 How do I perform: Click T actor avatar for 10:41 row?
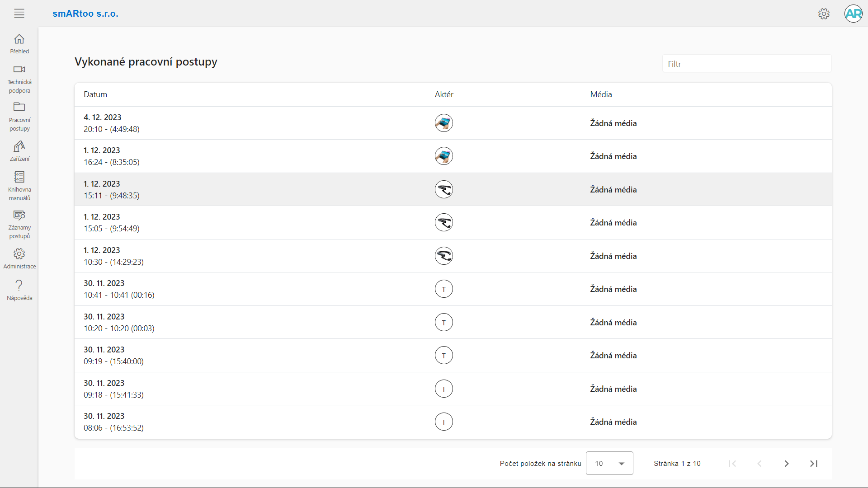pyautogui.click(x=443, y=289)
